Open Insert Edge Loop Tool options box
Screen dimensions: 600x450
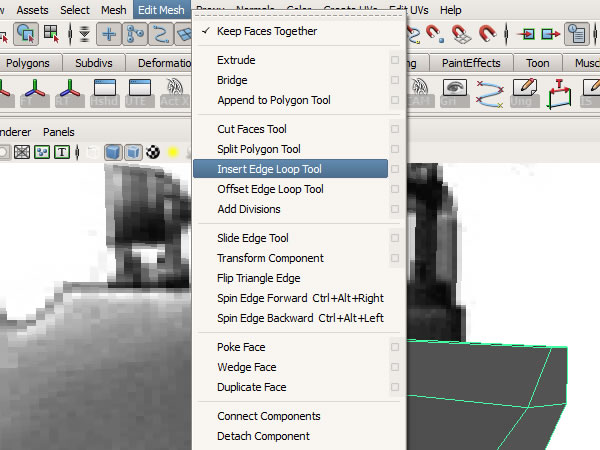pos(395,169)
